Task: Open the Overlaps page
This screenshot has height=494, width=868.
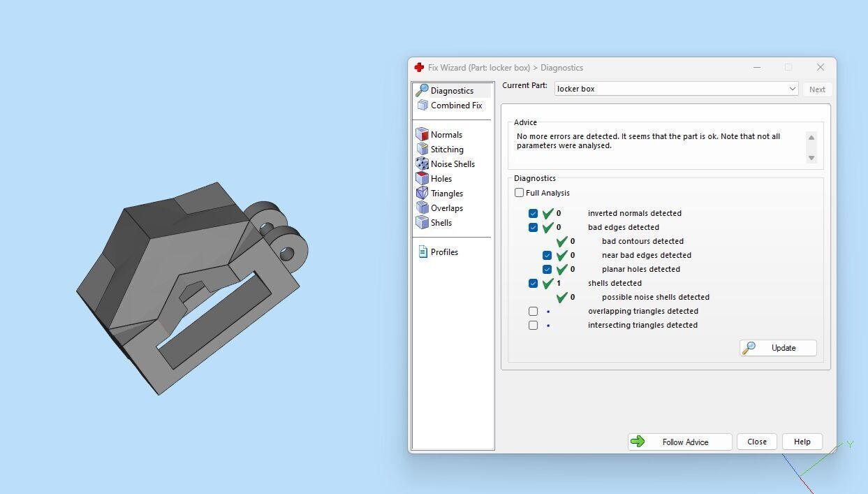Action: point(446,208)
